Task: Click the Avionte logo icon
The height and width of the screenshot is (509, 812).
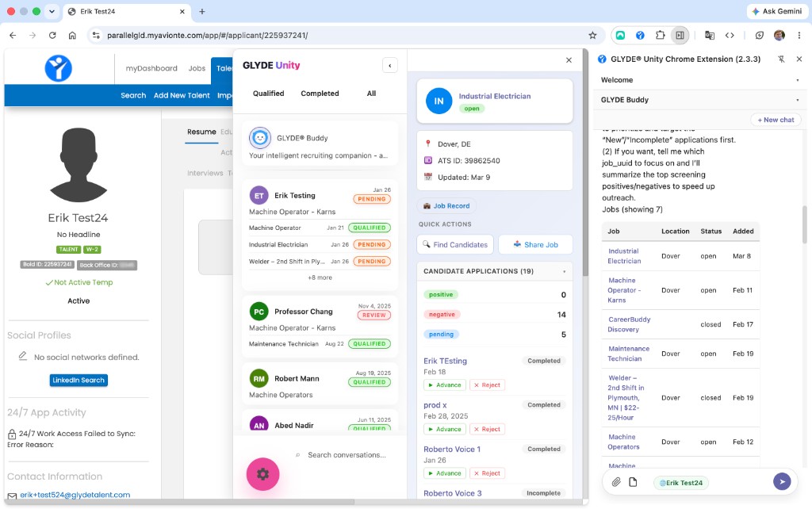Action: pos(58,68)
